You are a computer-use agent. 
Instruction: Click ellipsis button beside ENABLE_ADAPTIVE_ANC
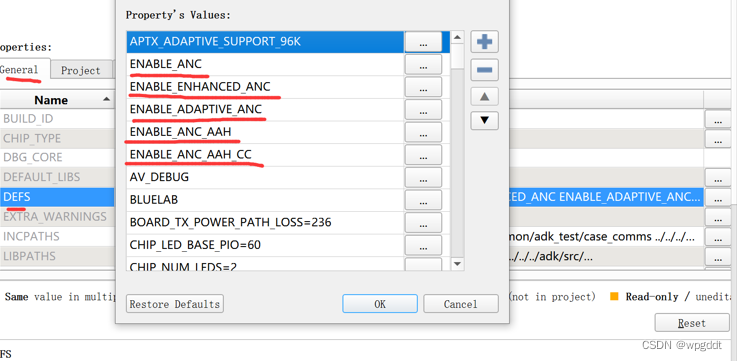pyautogui.click(x=423, y=110)
